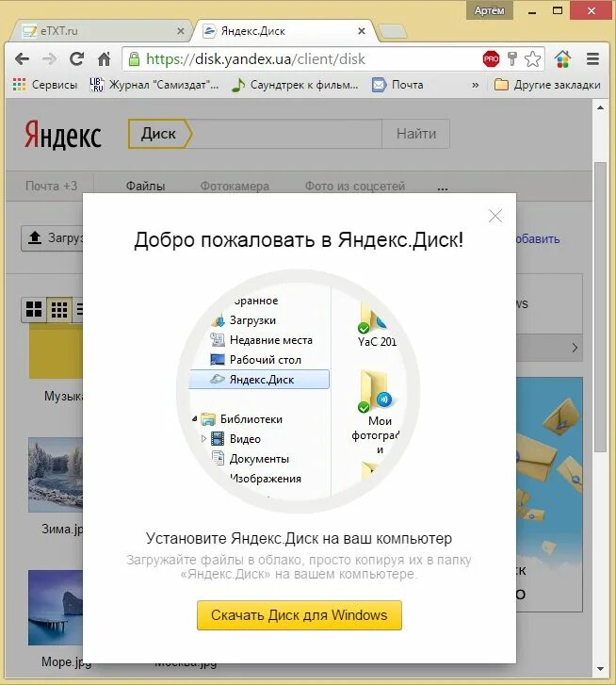Image resolution: width=616 pixels, height=685 pixels.
Task: Open the Файлы tab
Action: coord(145,187)
